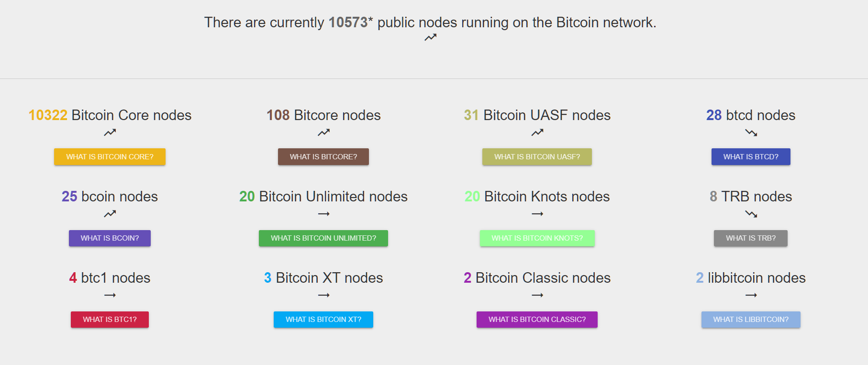Click the rising trend icon under Bitcoin UASF nodes
Viewport: 868px width, 365px height.
[537, 133]
